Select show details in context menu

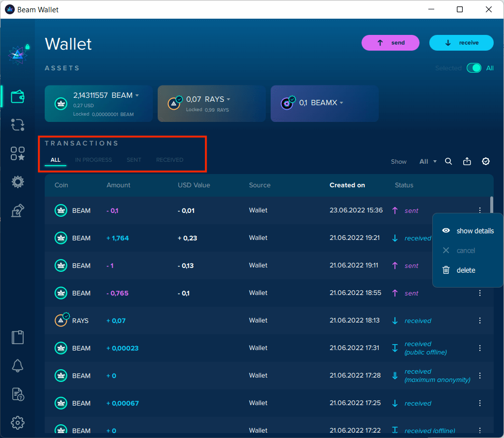click(x=475, y=231)
